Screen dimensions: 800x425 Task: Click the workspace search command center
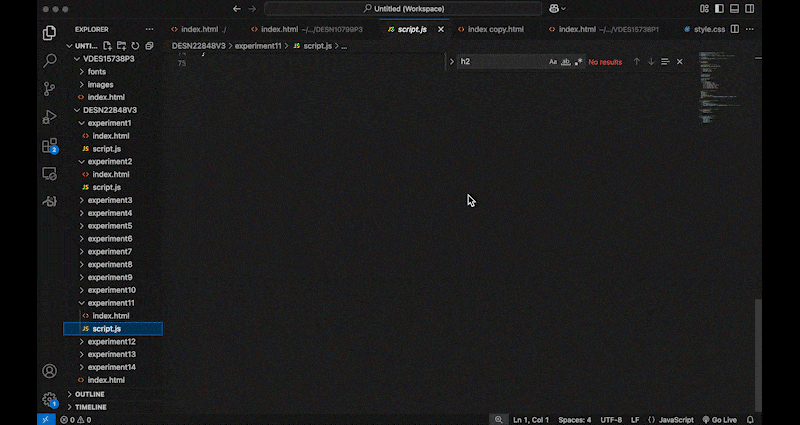(403, 9)
